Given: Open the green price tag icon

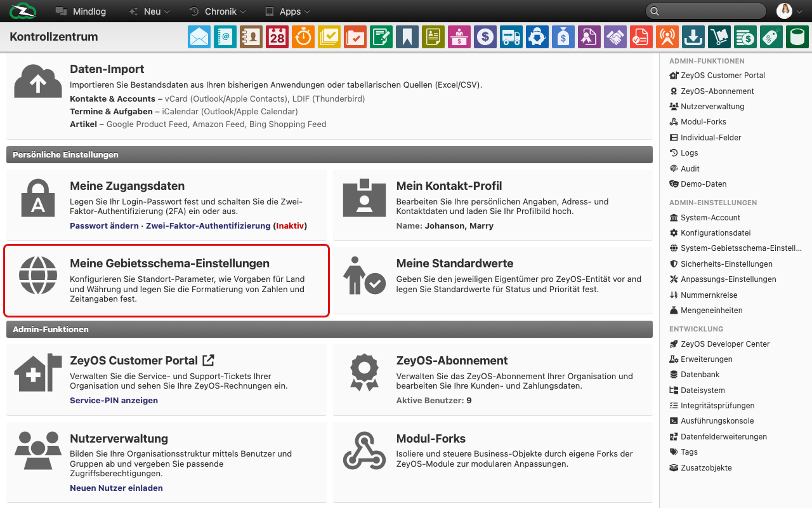Looking at the screenshot, I should pos(771,37).
